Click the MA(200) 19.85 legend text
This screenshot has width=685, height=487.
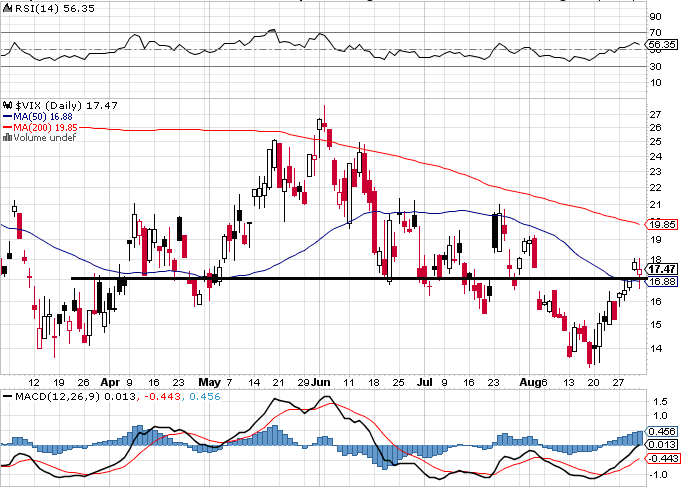(45, 128)
